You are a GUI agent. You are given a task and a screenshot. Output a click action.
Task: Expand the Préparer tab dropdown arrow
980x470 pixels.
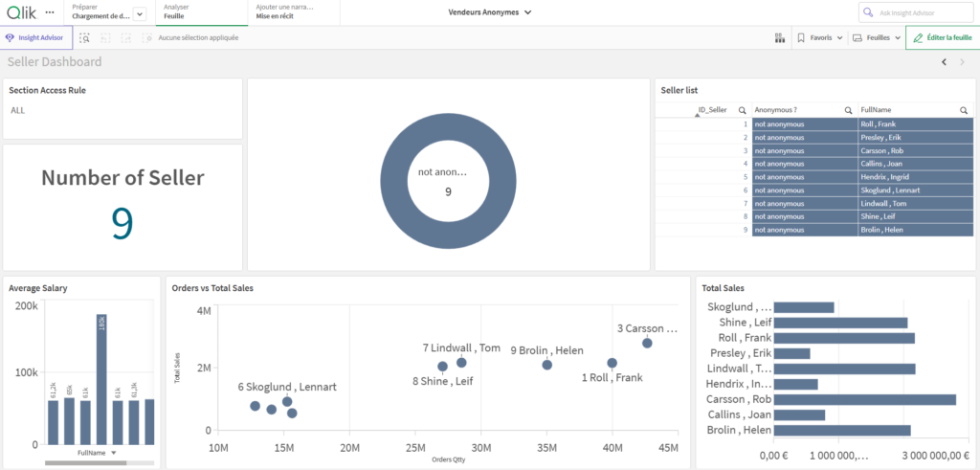pyautogui.click(x=139, y=14)
